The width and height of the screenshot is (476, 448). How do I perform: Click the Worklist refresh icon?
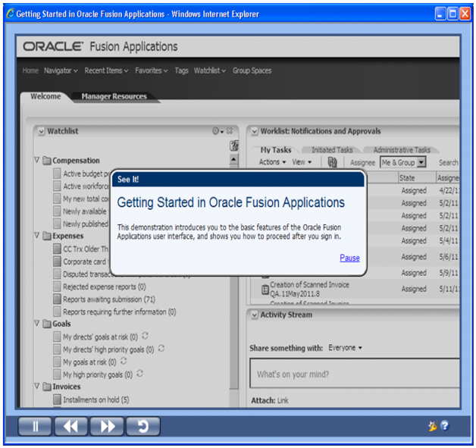332,162
